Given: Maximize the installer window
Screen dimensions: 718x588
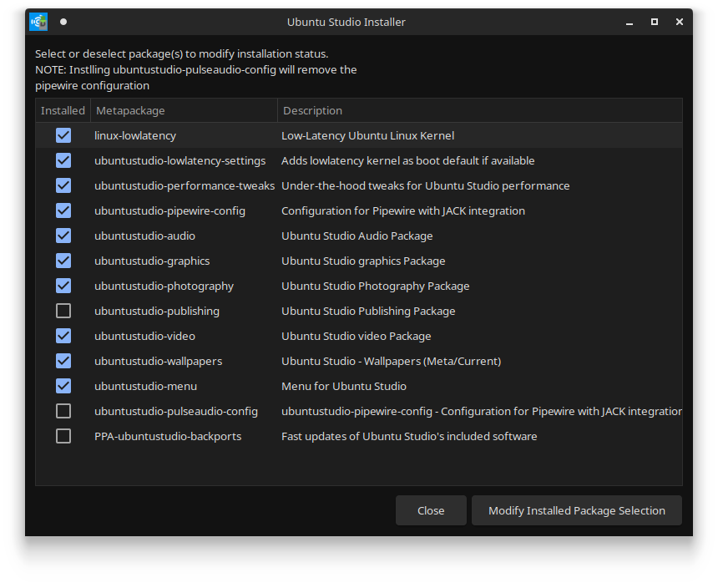Looking at the screenshot, I should [655, 22].
